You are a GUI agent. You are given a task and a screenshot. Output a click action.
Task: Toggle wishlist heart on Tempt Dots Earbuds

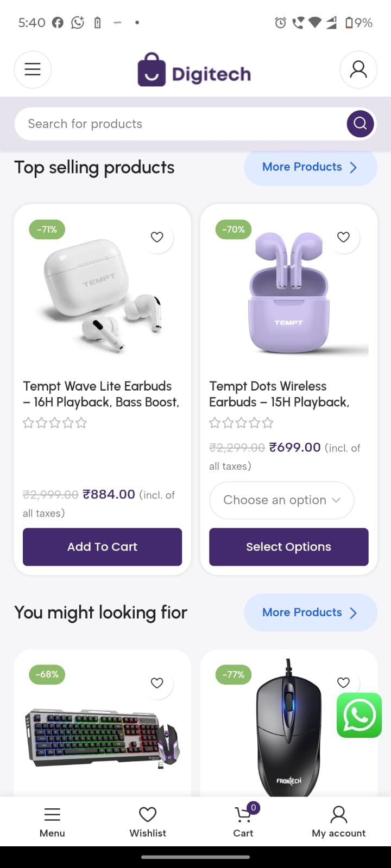click(343, 237)
